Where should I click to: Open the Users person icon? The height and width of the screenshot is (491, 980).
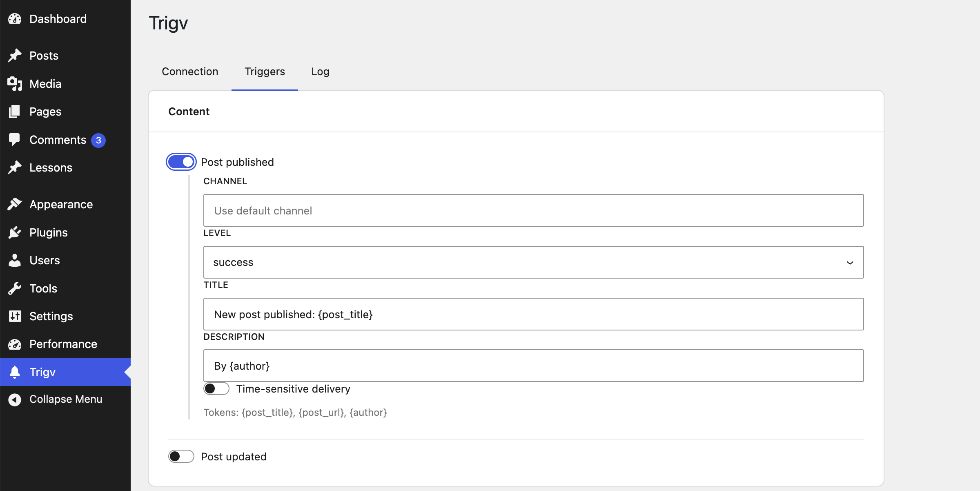(x=15, y=260)
